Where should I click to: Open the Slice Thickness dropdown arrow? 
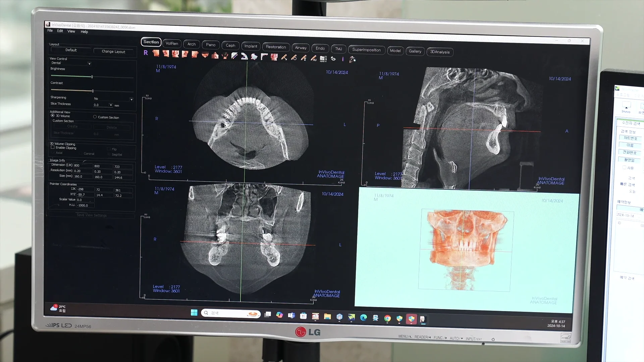click(111, 105)
